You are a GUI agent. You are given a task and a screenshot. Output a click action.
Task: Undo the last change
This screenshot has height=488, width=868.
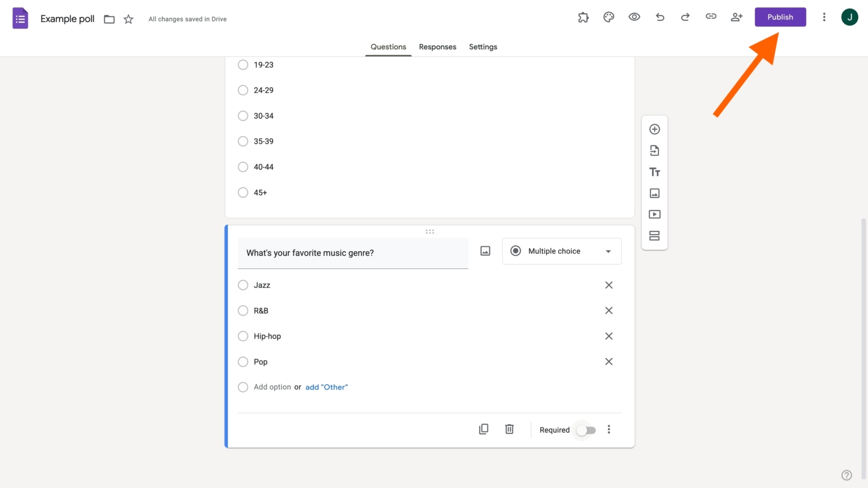click(x=659, y=17)
